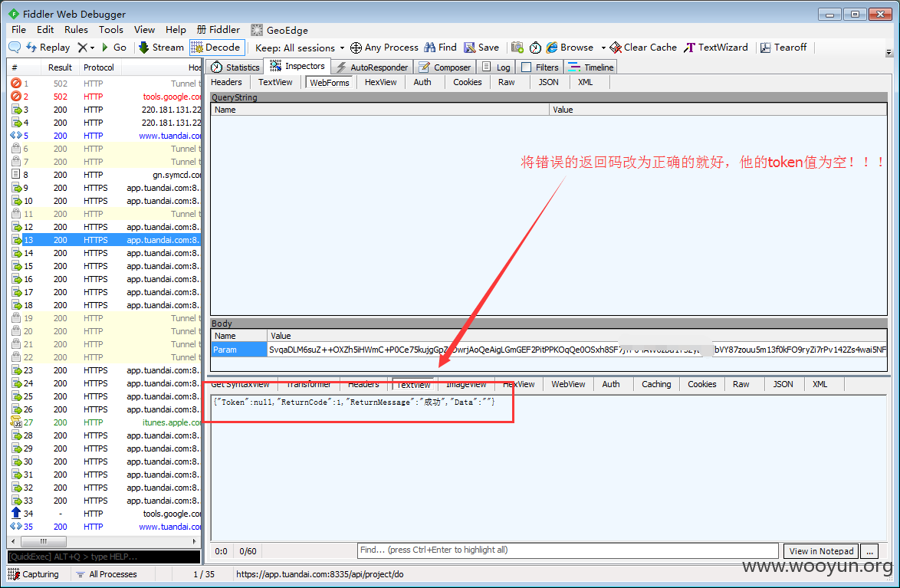Click the Find text input field

567,550
